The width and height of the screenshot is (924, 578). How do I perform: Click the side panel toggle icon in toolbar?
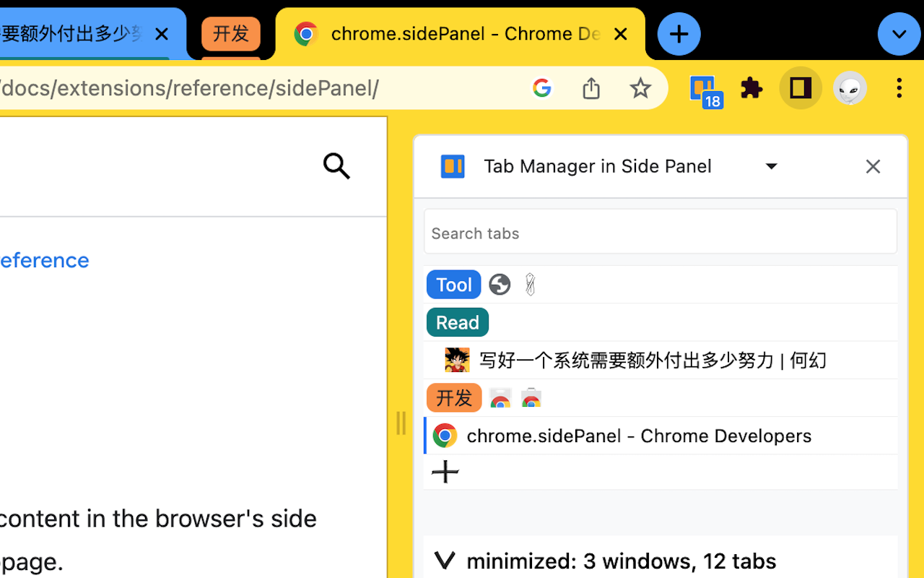tap(801, 88)
